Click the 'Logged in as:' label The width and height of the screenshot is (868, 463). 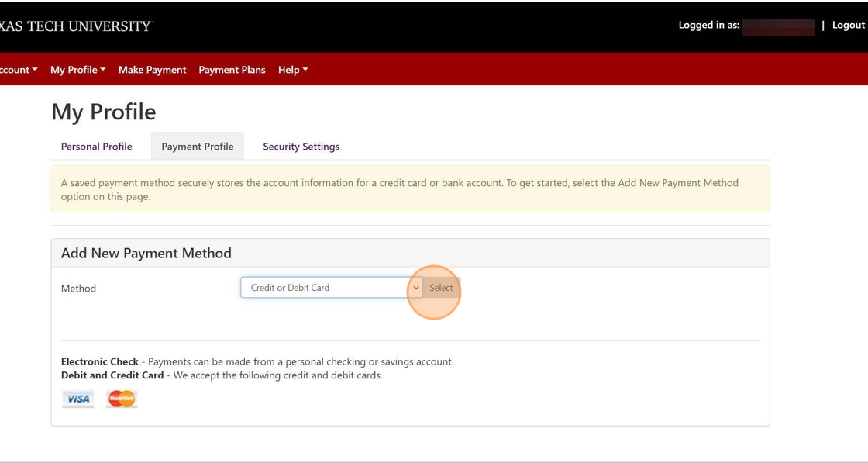709,25
